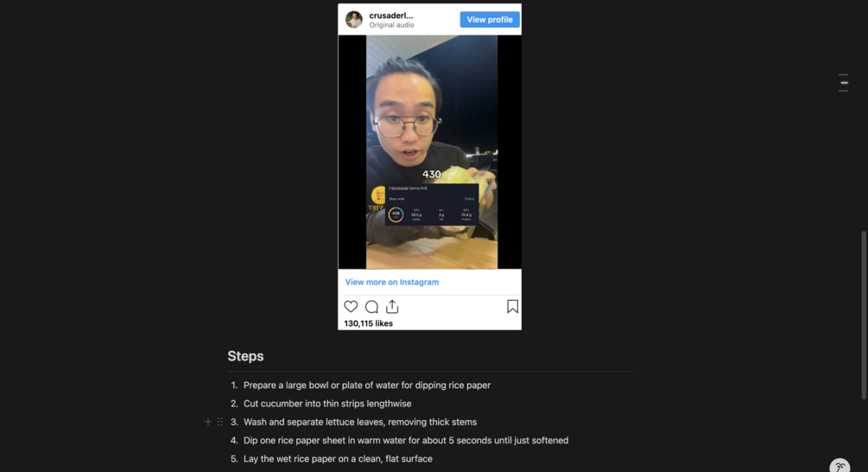Image resolution: width=868 pixels, height=472 pixels.
Task: Open the comment bubble icon
Action: point(371,306)
